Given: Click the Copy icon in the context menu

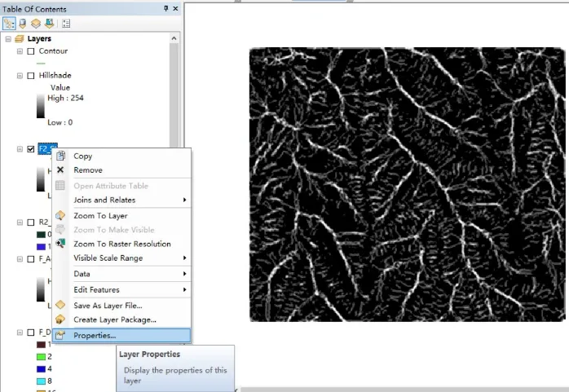Looking at the screenshot, I should click(x=60, y=156).
